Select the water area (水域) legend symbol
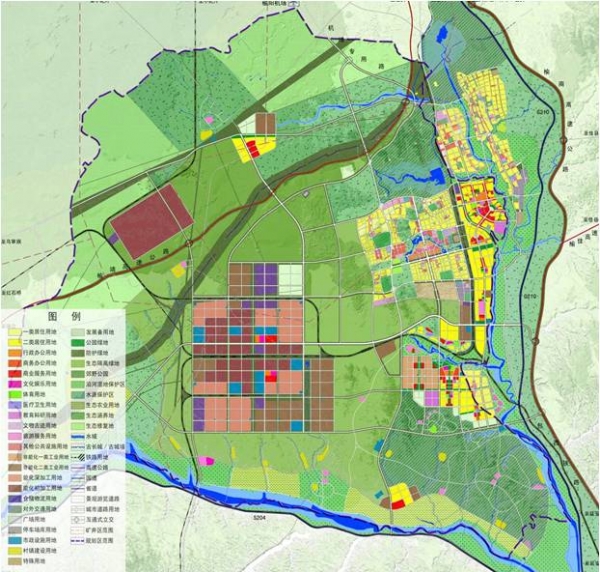 coord(77,436)
